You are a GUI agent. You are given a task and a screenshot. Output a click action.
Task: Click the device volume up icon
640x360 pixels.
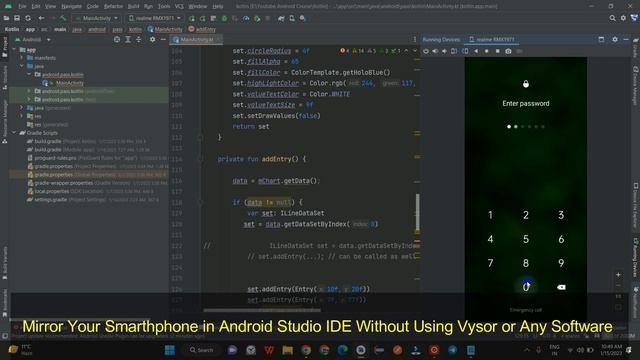pos(435,51)
